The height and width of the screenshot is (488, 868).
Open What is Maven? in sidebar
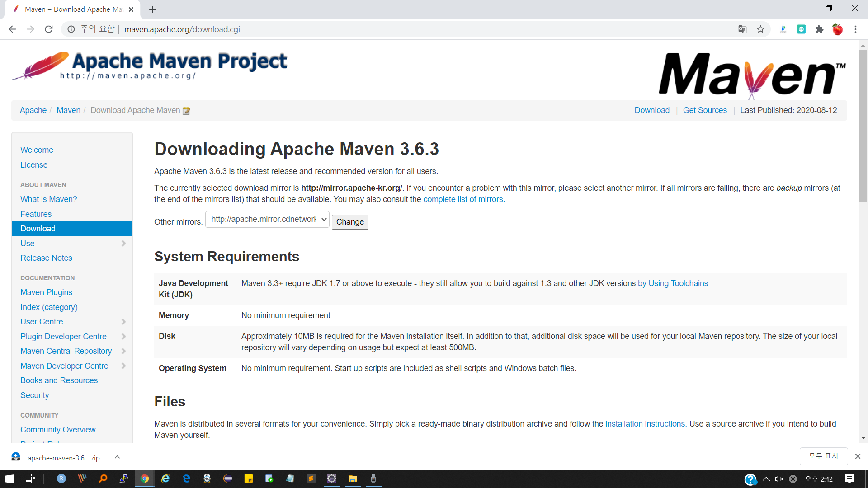pos(49,199)
